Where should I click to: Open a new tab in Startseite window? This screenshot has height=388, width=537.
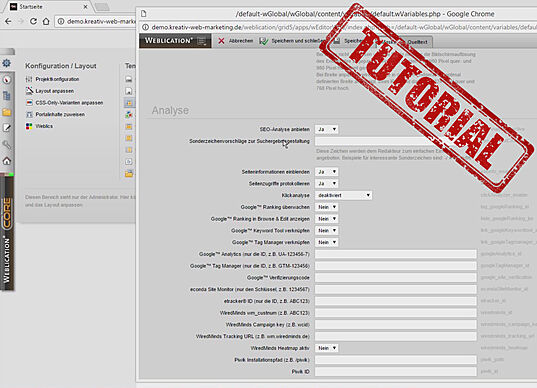tap(102, 7)
